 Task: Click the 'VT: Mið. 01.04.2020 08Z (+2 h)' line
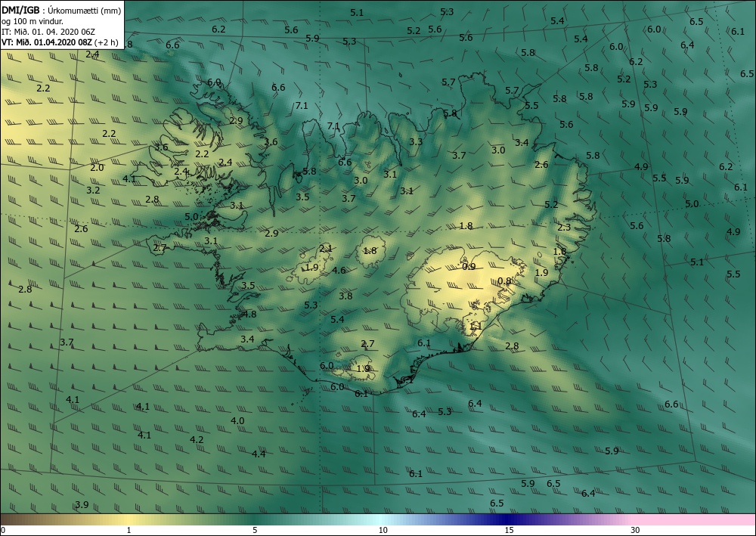pyautogui.click(x=60, y=42)
